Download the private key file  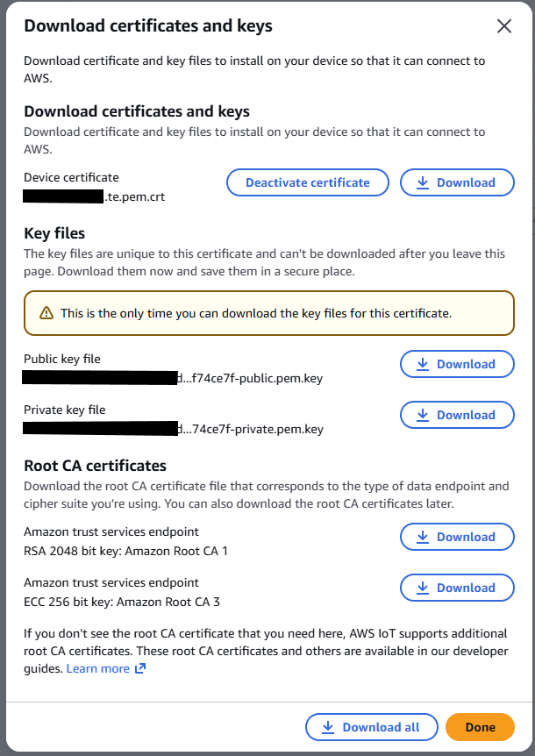coord(457,415)
